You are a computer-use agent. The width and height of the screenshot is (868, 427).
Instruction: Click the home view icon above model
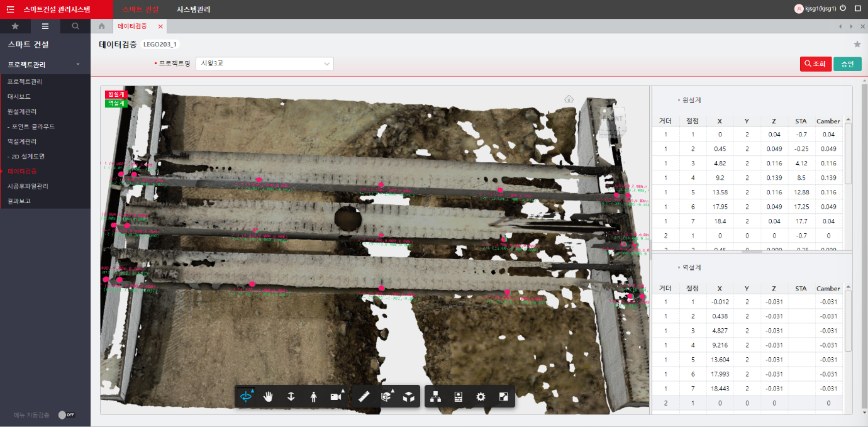pyautogui.click(x=569, y=99)
